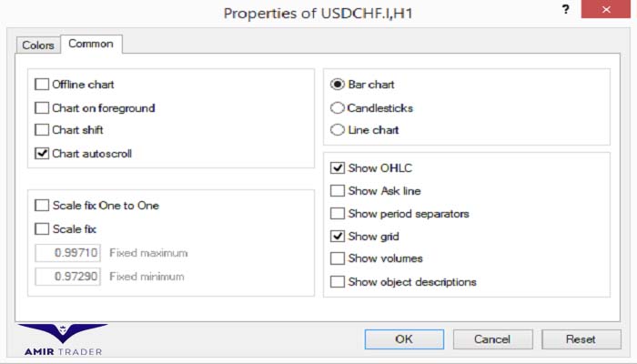This screenshot has width=637, height=364.
Task: Click the Amir Trader logo
Action: (x=63, y=340)
